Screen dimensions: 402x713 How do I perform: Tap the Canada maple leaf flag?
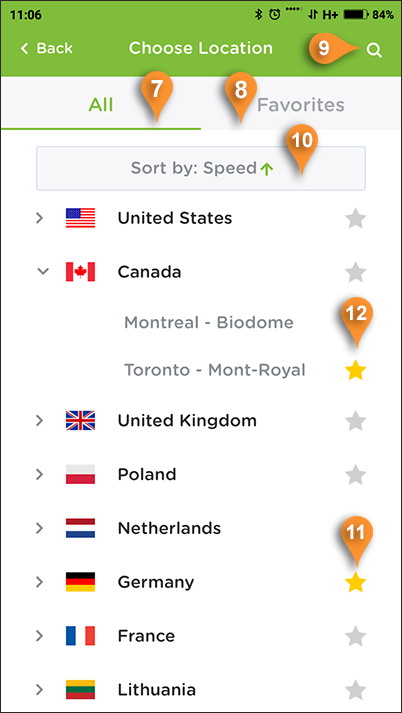[80, 272]
